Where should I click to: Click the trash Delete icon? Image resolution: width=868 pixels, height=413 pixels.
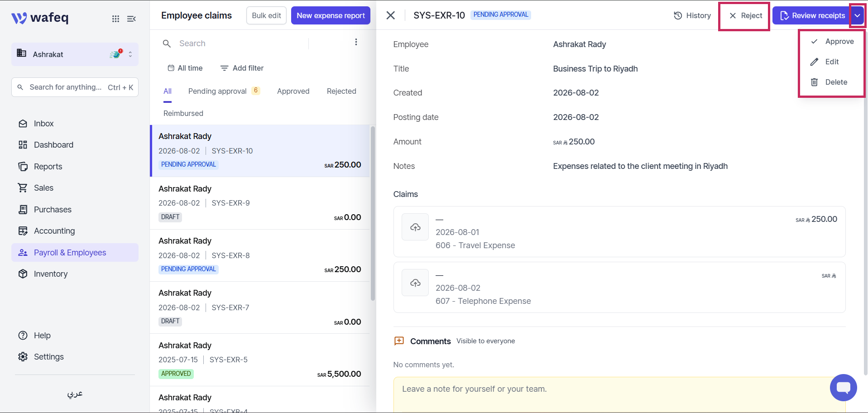814,82
